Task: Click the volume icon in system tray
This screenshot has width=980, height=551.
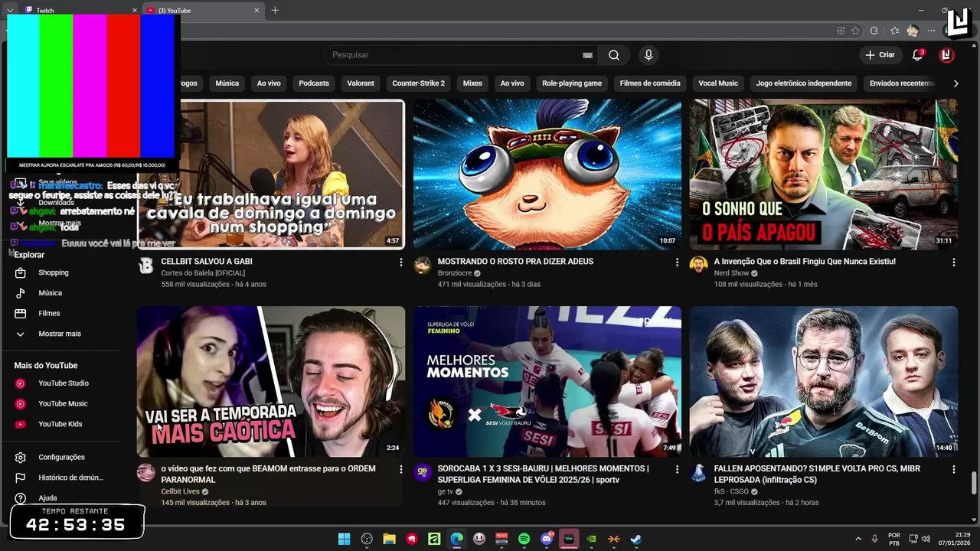Action: tap(926, 539)
